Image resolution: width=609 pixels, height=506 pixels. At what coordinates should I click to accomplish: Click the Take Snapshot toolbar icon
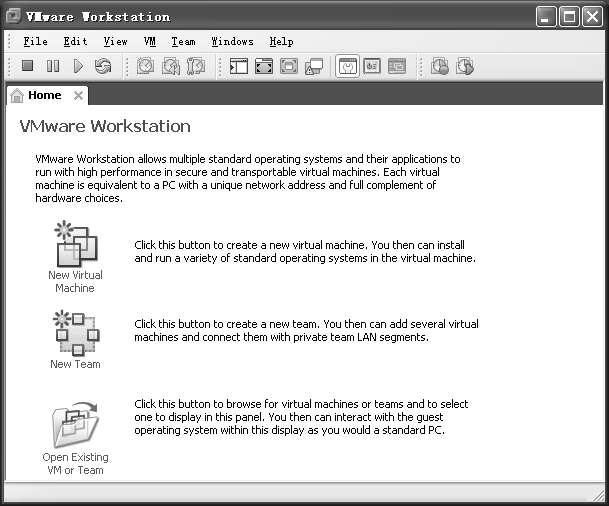point(146,67)
